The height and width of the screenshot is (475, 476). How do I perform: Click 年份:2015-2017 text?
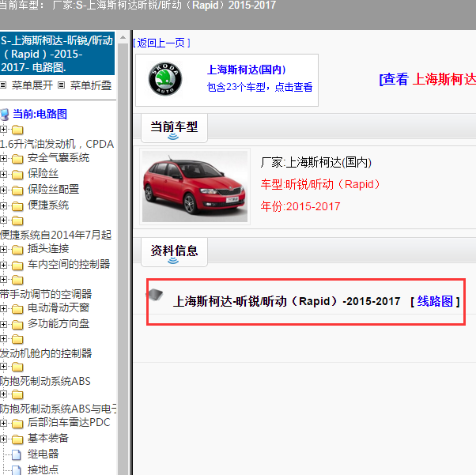point(300,206)
